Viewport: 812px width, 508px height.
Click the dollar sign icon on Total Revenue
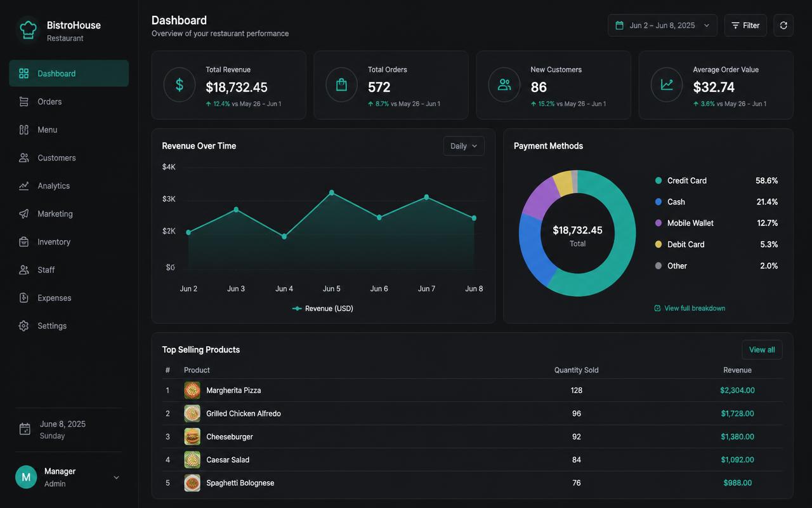click(x=180, y=85)
